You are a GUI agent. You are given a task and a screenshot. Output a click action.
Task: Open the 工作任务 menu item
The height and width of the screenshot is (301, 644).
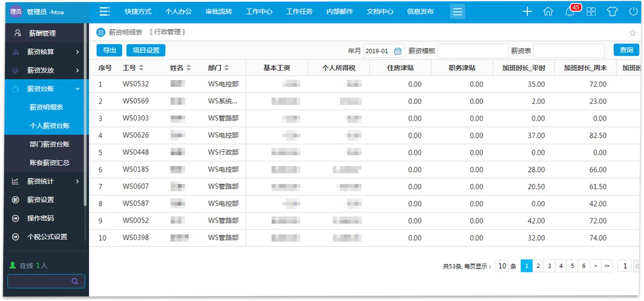(299, 11)
